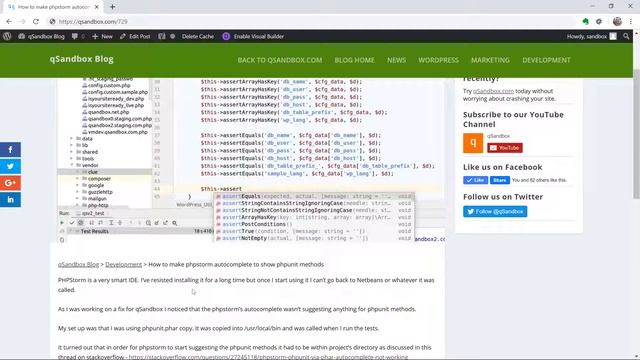This screenshot has height=360, width=640.
Task: Click the browser back arrow
Action: pos(9,22)
